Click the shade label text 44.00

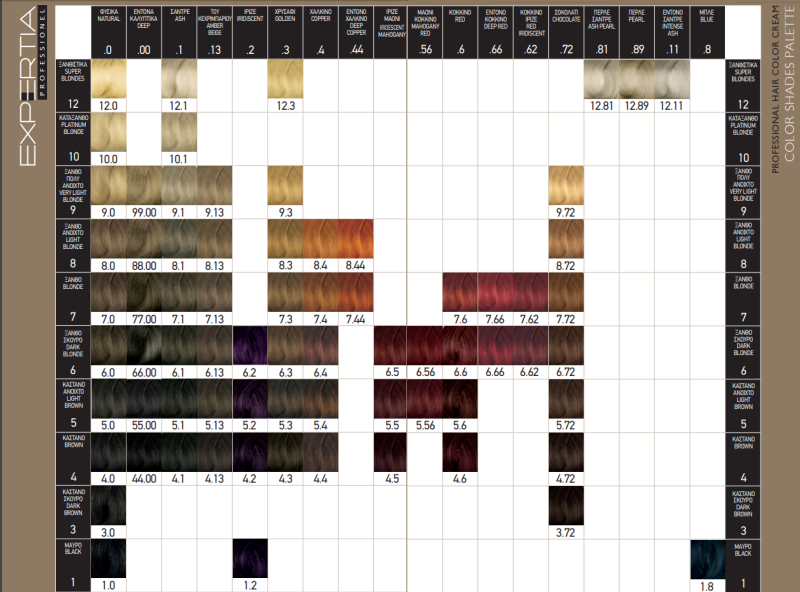(144, 479)
